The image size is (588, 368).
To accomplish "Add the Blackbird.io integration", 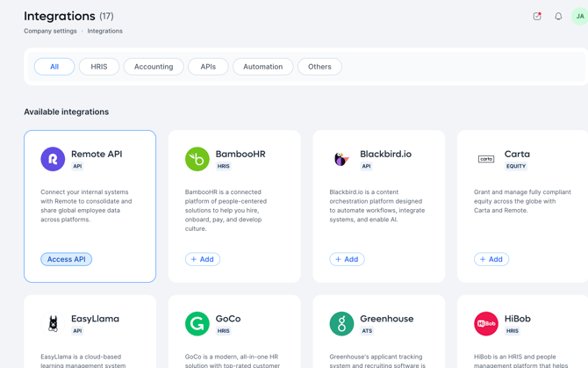I will pos(347,259).
